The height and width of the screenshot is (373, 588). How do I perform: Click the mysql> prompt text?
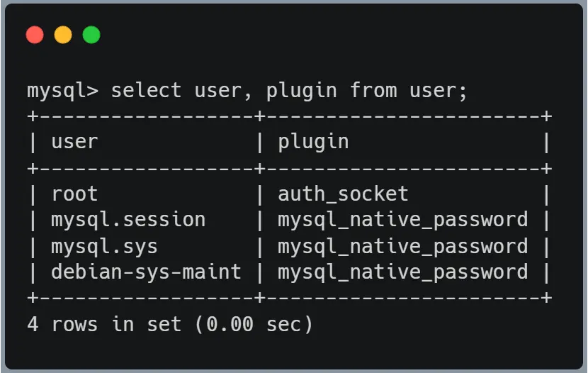pyautogui.click(x=62, y=91)
